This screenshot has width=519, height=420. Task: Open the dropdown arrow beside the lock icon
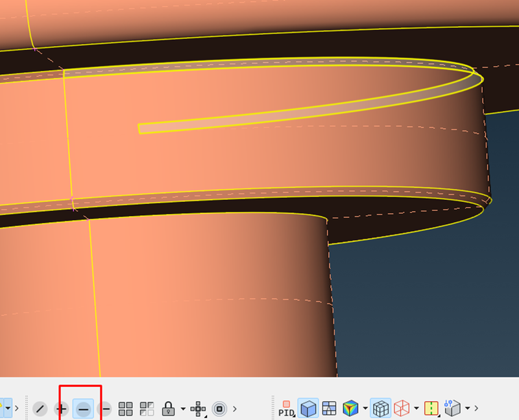(x=183, y=409)
